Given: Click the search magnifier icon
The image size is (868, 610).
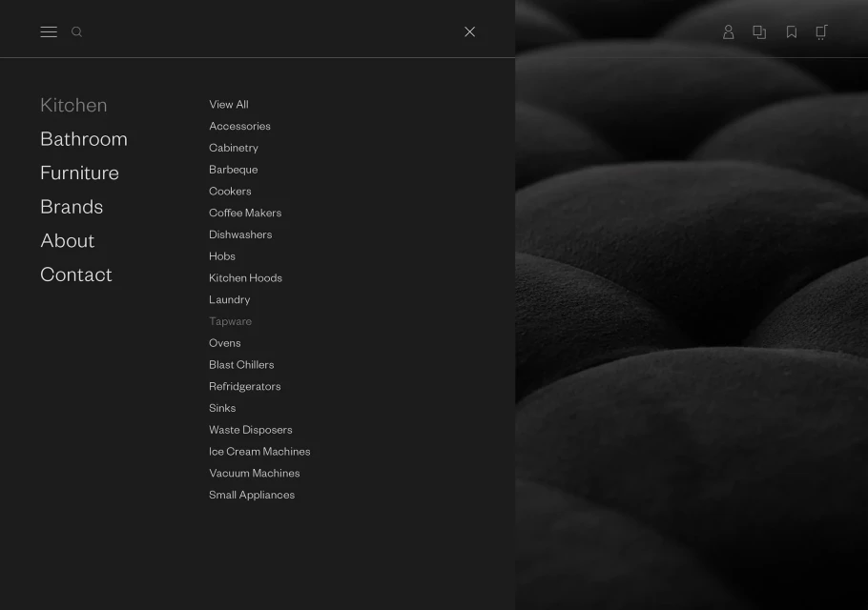Looking at the screenshot, I should (x=77, y=32).
